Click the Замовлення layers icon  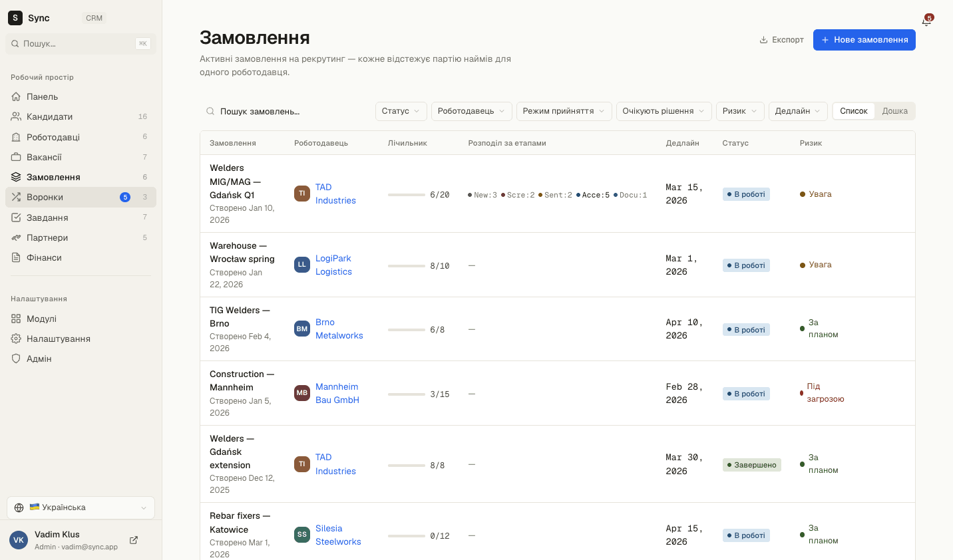[16, 177]
